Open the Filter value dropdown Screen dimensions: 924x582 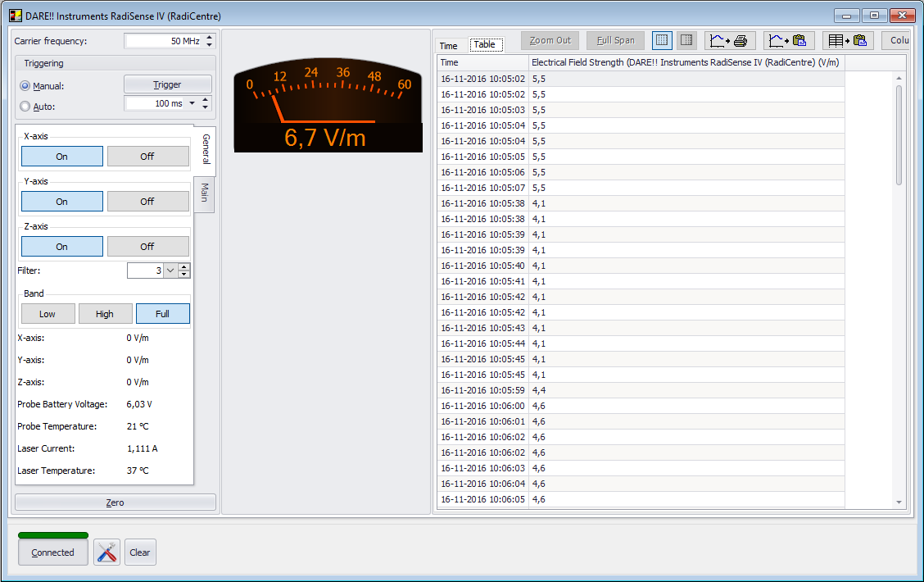170,271
